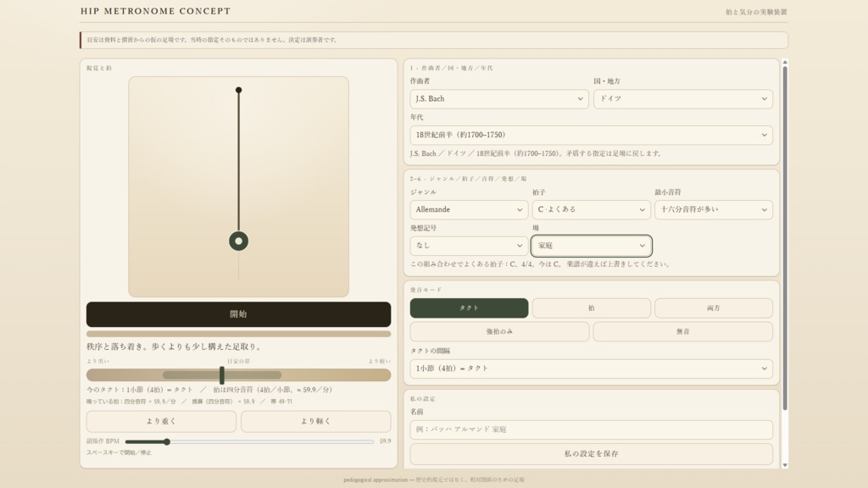Select the 強拍のみ sound mode

click(x=499, y=331)
